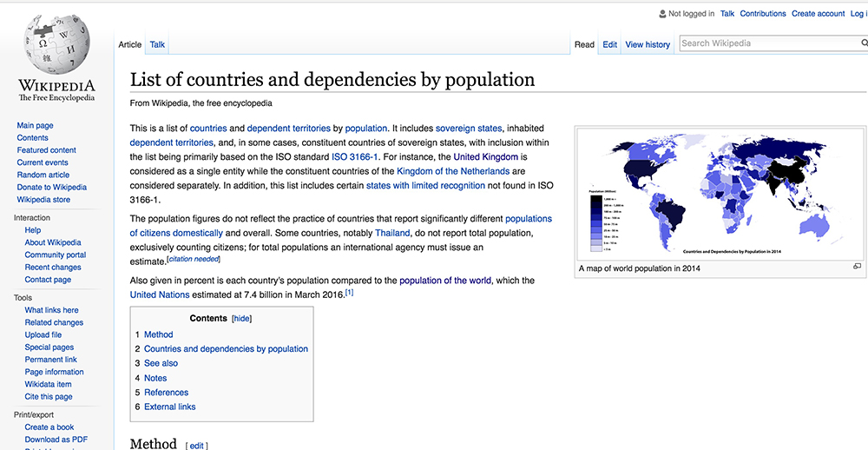The height and width of the screenshot is (450, 868).
Task: Click the Search Wikipedia input field
Action: 769,43
